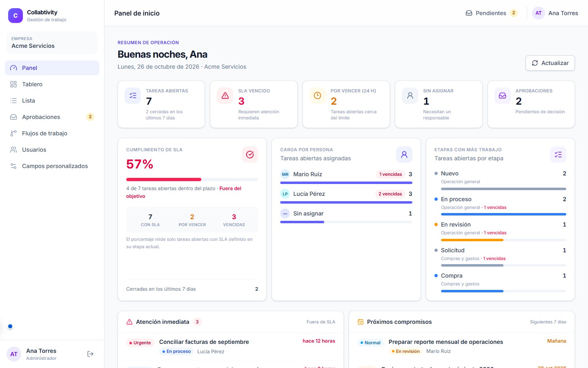Viewport: 588px width, 368px height.
Task: Select the Acme Servicios company box
Action: click(52, 43)
